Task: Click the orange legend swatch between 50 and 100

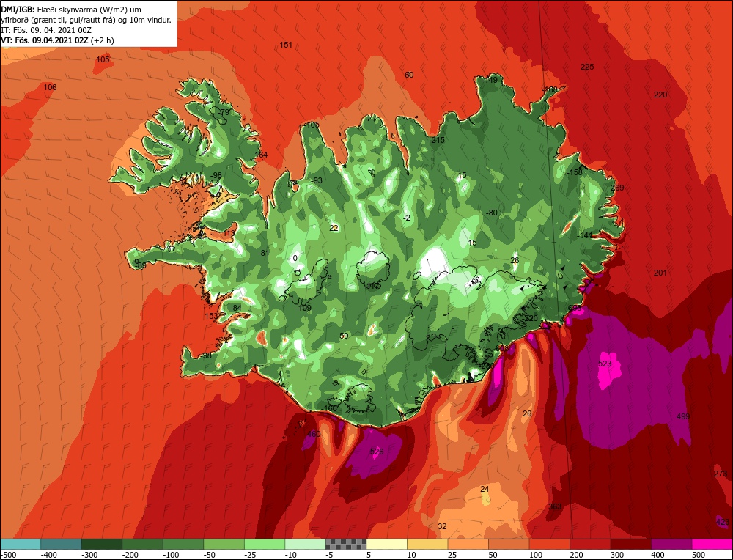Action: click(509, 544)
